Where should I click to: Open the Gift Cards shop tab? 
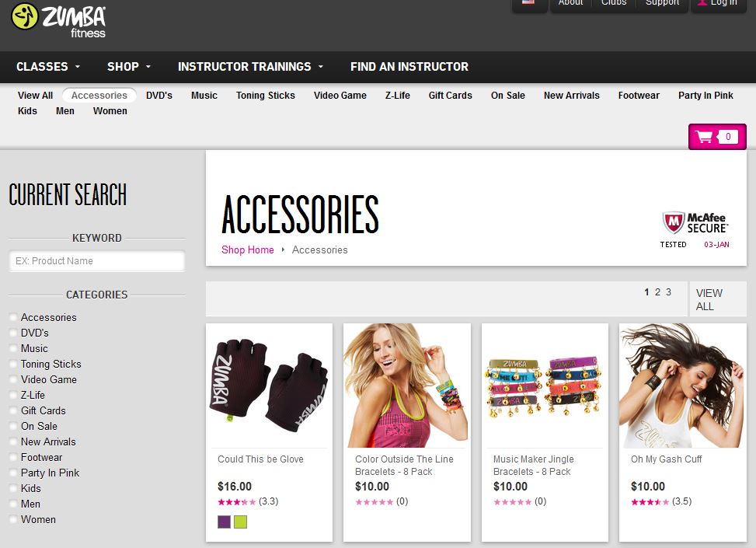click(451, 96)
